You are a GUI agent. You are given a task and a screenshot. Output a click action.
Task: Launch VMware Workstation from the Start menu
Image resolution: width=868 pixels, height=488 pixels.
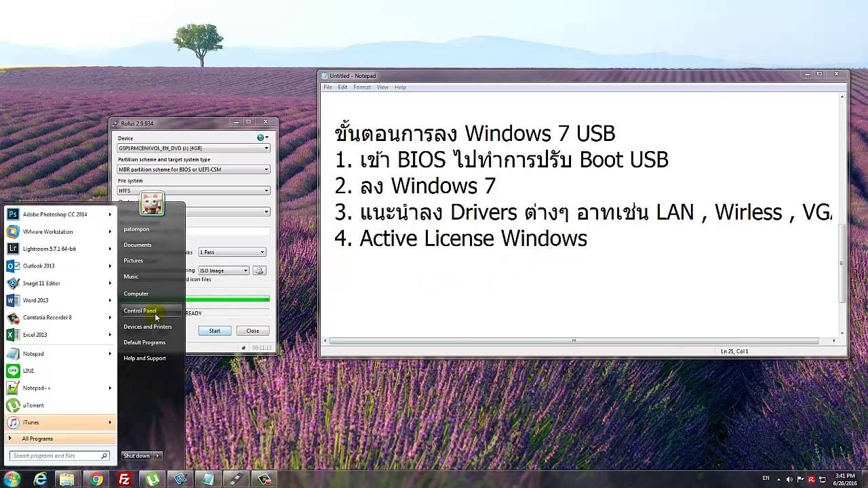coord(60,232)
